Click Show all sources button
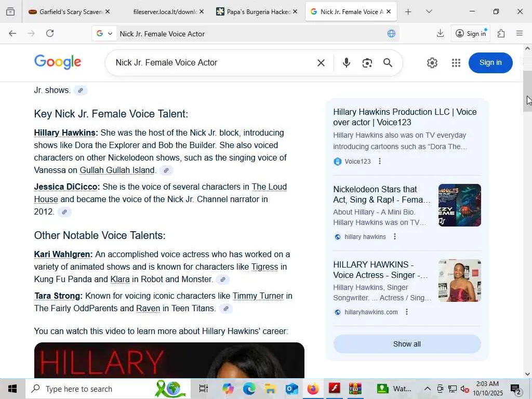Screen dimensions: 532x399 pyautogui.click(x=407, y=344)
